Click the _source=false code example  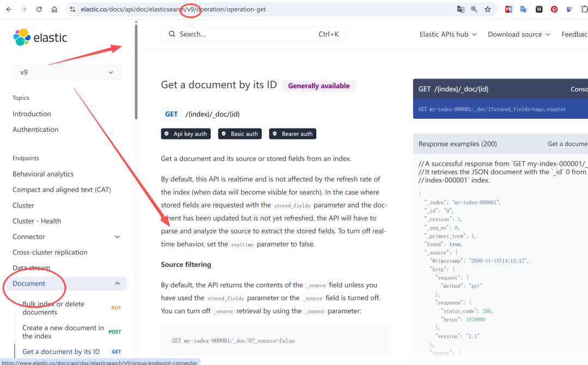(x=233, y=340)
